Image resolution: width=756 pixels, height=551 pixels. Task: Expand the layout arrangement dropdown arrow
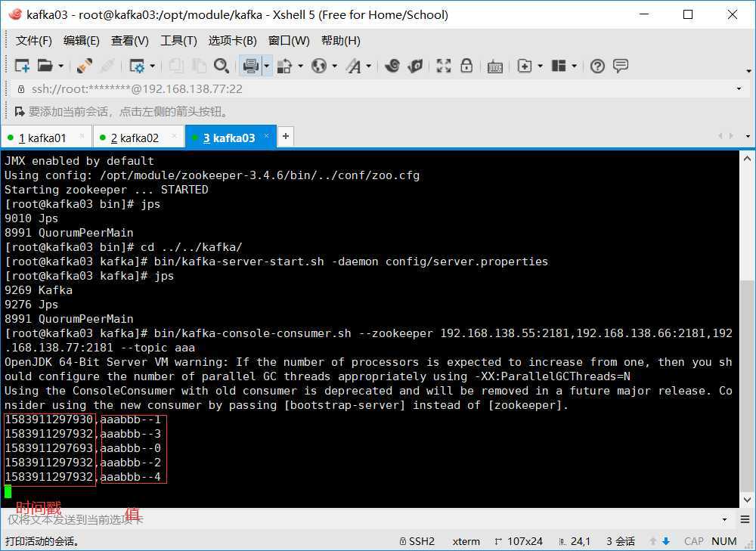click(575, 66)
